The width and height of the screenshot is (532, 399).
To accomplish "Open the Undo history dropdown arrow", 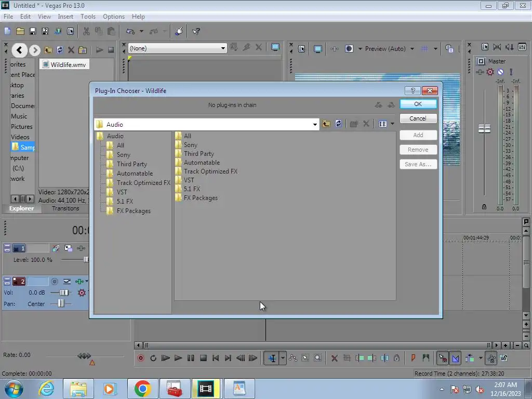I will point(141,31).
